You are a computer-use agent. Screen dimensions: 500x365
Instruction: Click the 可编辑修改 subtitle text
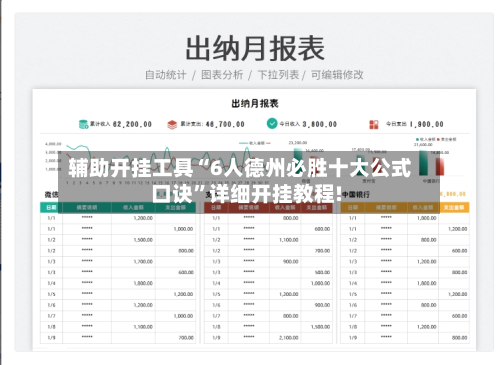tap(337, 75)
